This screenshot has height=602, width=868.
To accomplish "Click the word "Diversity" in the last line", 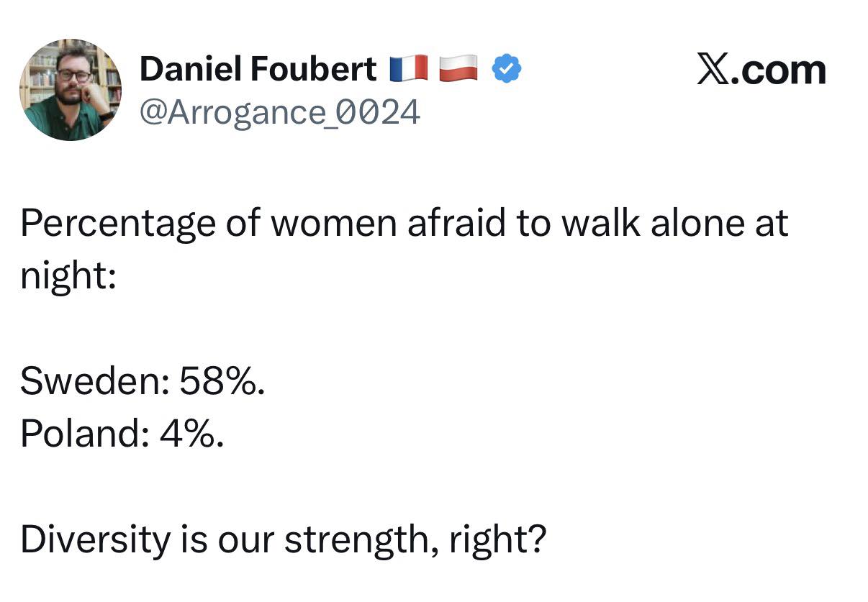I will [x=94, y=539].
